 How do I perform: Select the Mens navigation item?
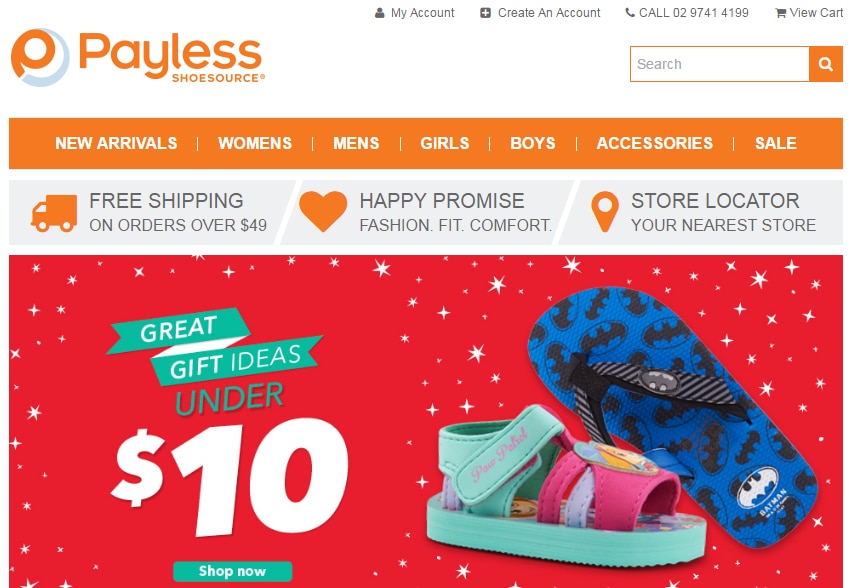pyautogui.click(x=356, y=143)
